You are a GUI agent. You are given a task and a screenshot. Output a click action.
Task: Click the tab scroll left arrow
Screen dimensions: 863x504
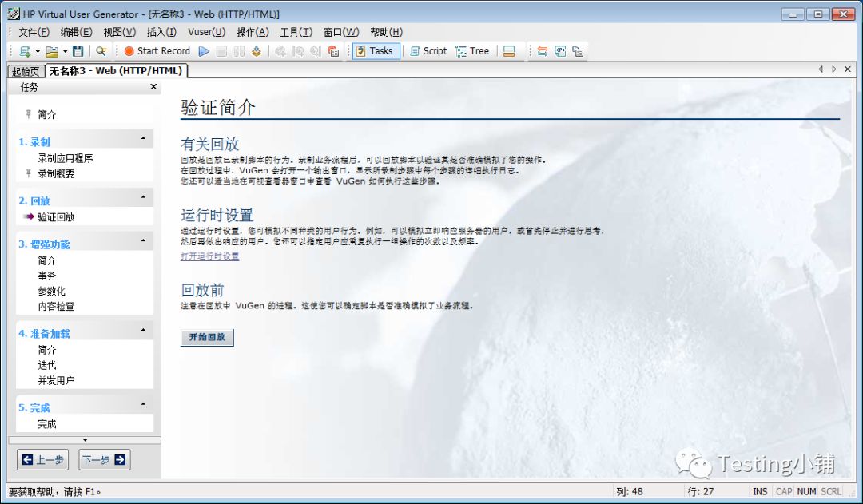click(x=821, y=69)
